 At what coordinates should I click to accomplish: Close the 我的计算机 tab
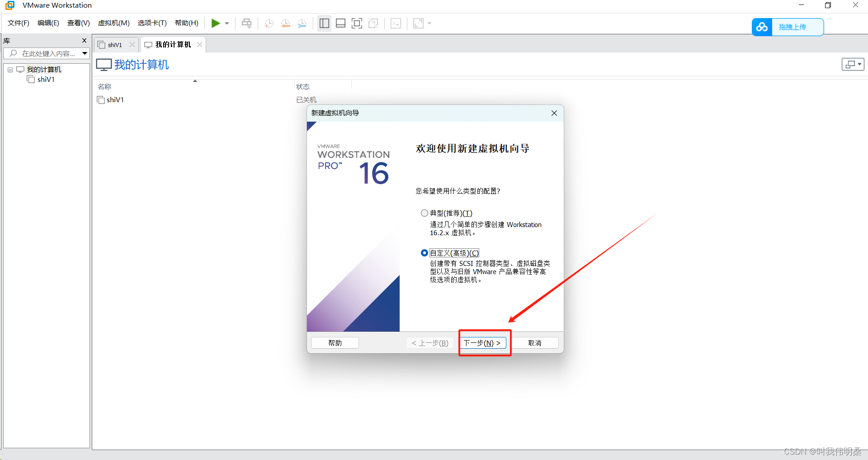point(199,44)
